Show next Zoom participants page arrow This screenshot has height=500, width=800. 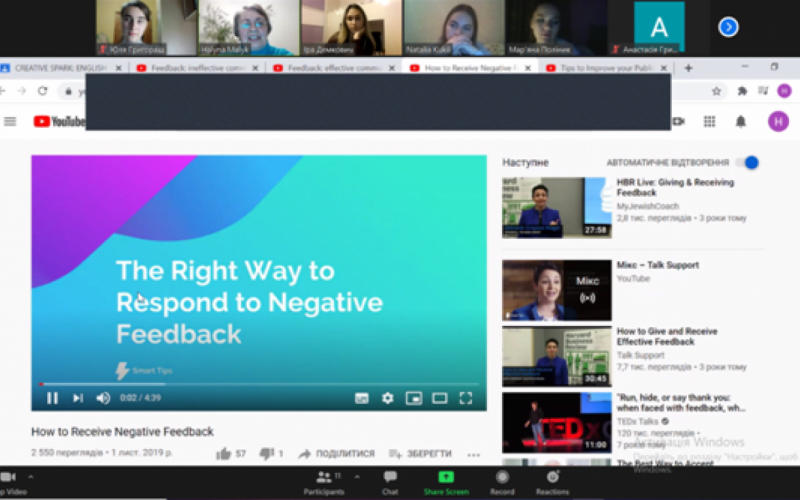pyautogui.click(x=728, y=27)
